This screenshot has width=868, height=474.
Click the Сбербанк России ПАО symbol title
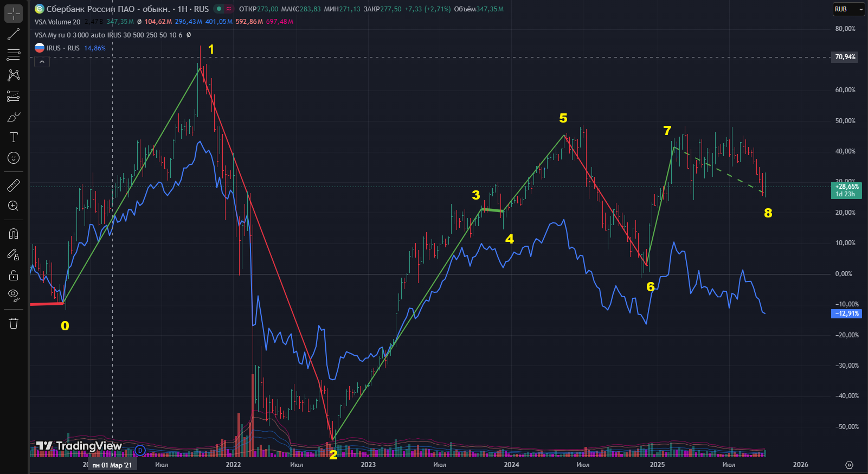click(108, 9)
